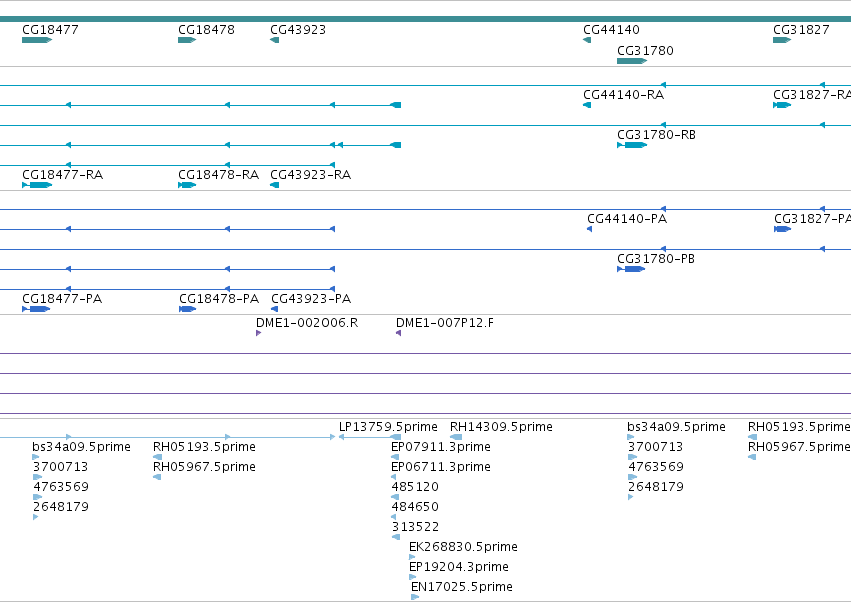
Task: Select the CG31780-RB label text
Action: (x=656, y=135)
